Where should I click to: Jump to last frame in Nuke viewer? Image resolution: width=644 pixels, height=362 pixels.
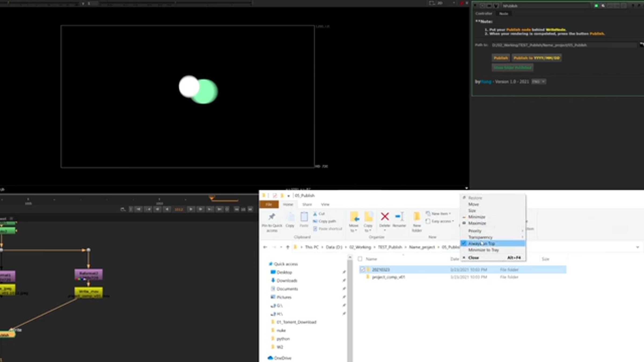coord(219,209)
